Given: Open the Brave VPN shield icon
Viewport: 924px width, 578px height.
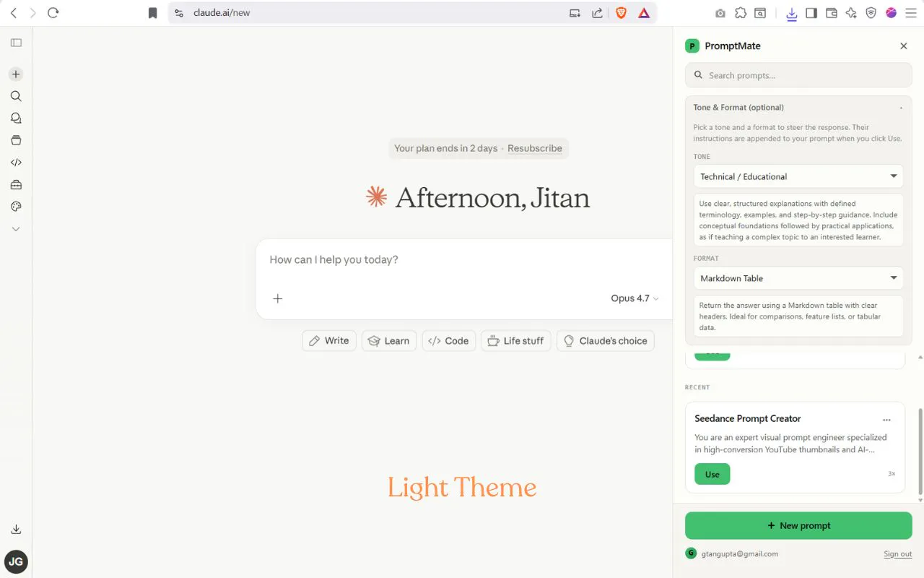Looking at the screenshot, I should click(871, 13).
